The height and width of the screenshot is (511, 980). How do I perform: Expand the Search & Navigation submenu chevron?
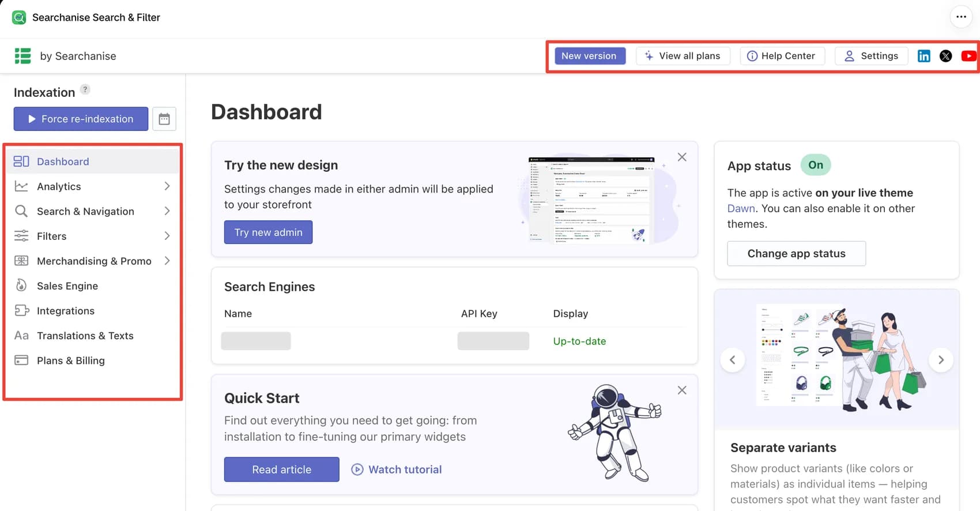click(x=167, y=211)
